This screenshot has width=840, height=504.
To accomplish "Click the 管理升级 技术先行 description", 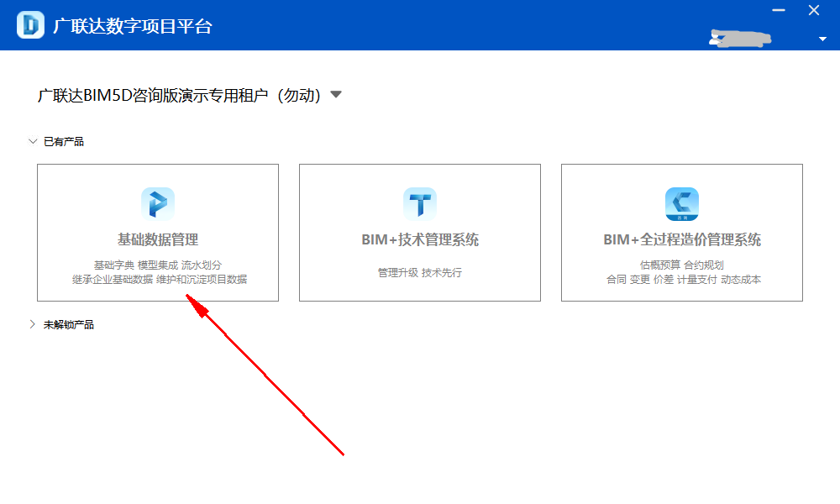I will [420, 273].
